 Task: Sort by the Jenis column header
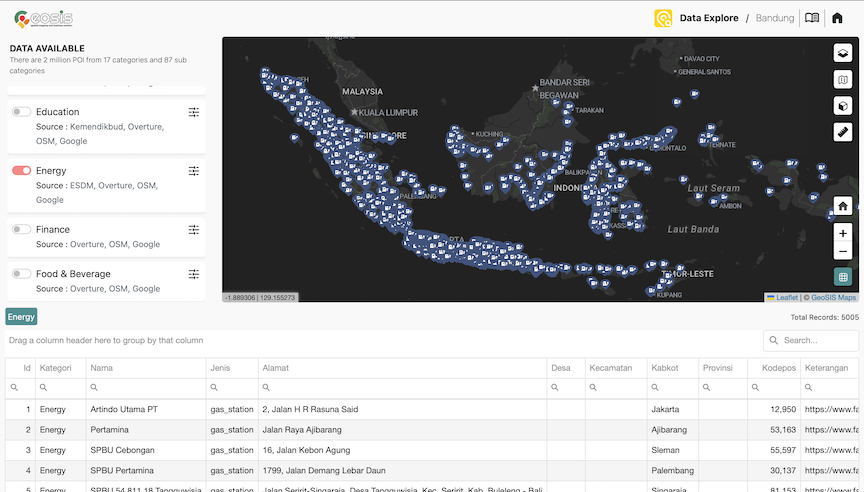[x=232, y=368]
